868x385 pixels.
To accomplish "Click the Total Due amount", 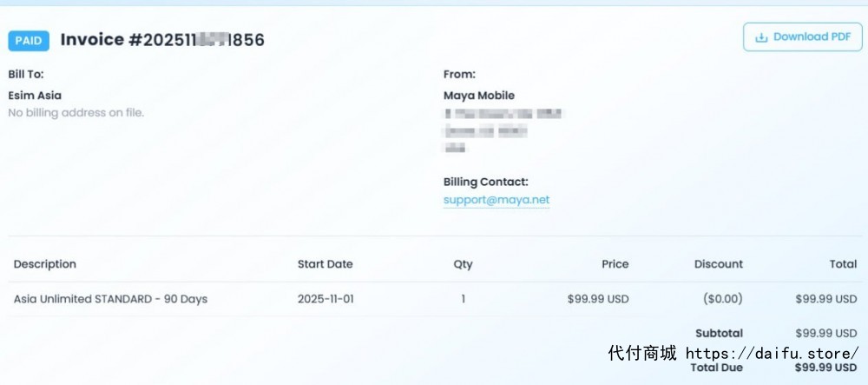I will click(x=825, y=368).
